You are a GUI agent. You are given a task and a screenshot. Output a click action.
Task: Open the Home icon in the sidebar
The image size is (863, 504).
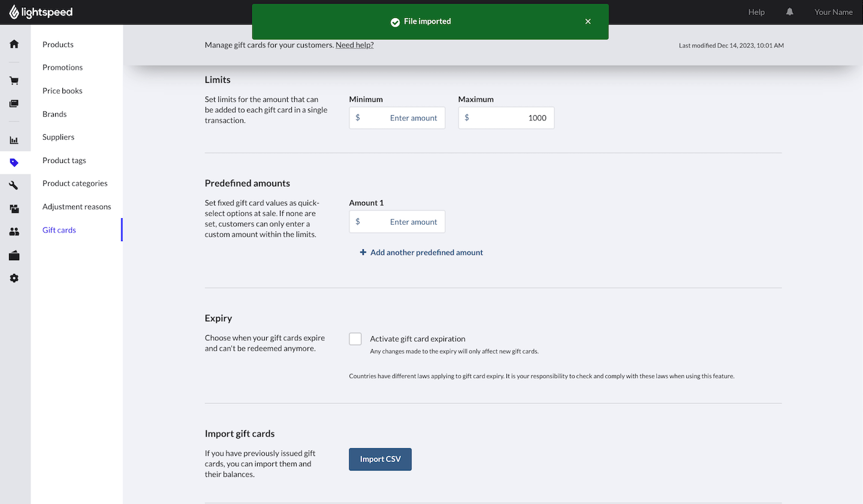click(x=14, y=44)
